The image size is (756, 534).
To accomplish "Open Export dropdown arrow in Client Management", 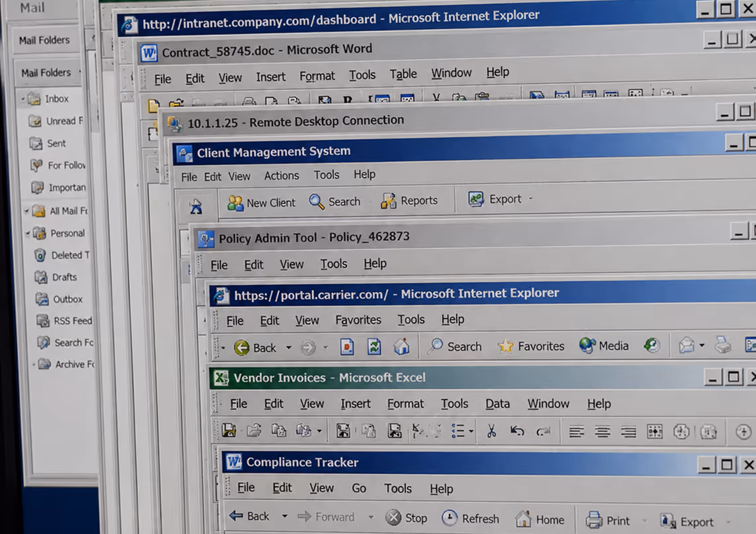I will (530, 198).
